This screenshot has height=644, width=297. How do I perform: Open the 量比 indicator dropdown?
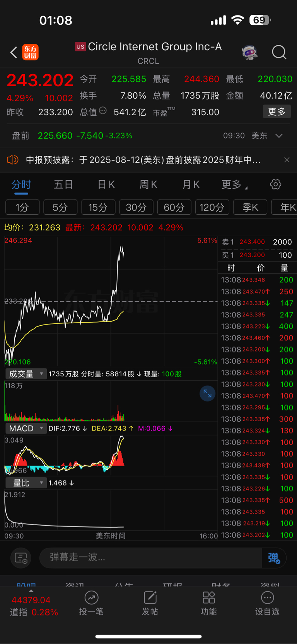(26, 483)
